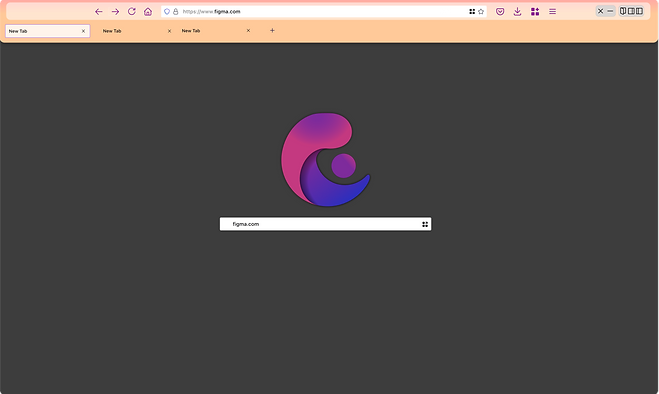Viewport: 659px width, 394px height.
Task: Click the padlock site security icon
Action: pyautogui.click(x=176, y=12)
